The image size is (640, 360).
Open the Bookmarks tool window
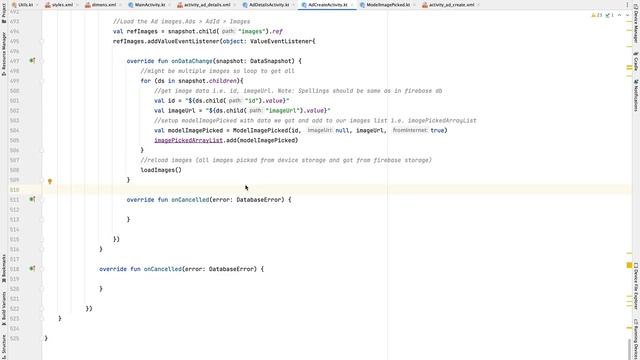pos(4,268)
